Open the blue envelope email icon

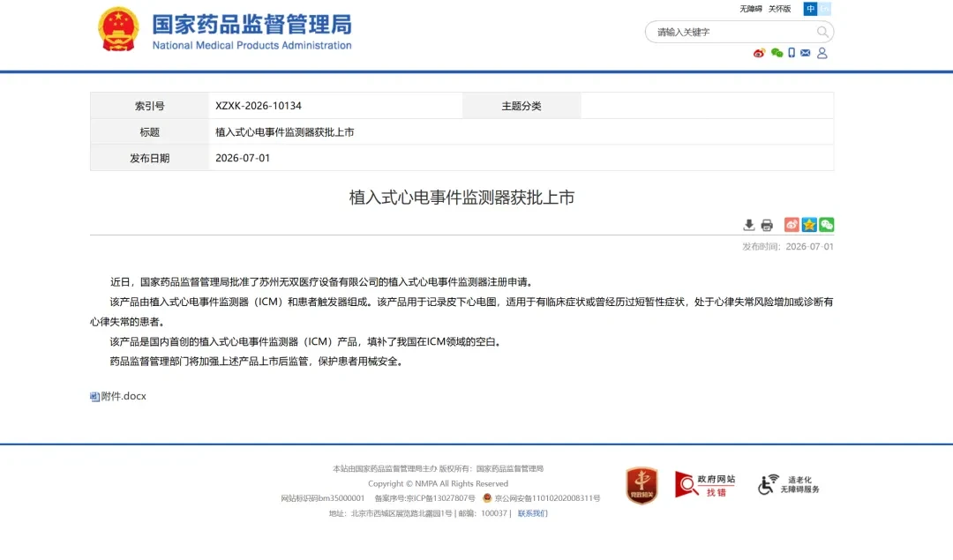click(806, 53)
